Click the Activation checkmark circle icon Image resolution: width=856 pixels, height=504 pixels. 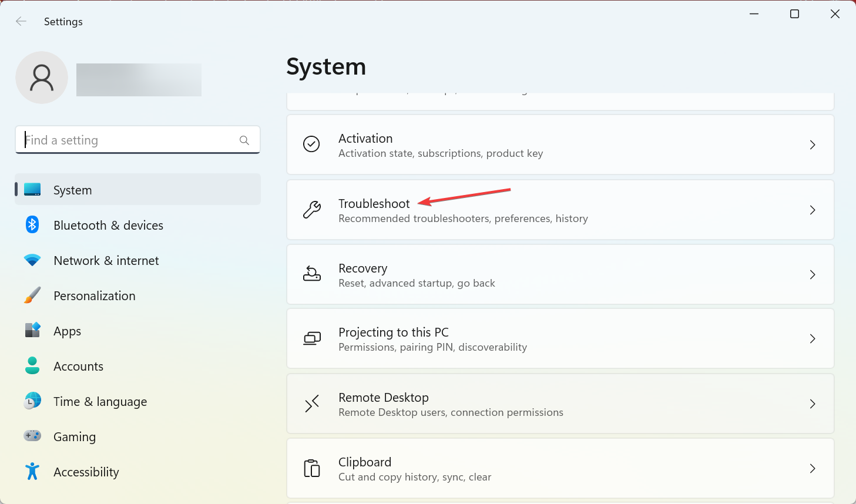click(x=311, y=144)
